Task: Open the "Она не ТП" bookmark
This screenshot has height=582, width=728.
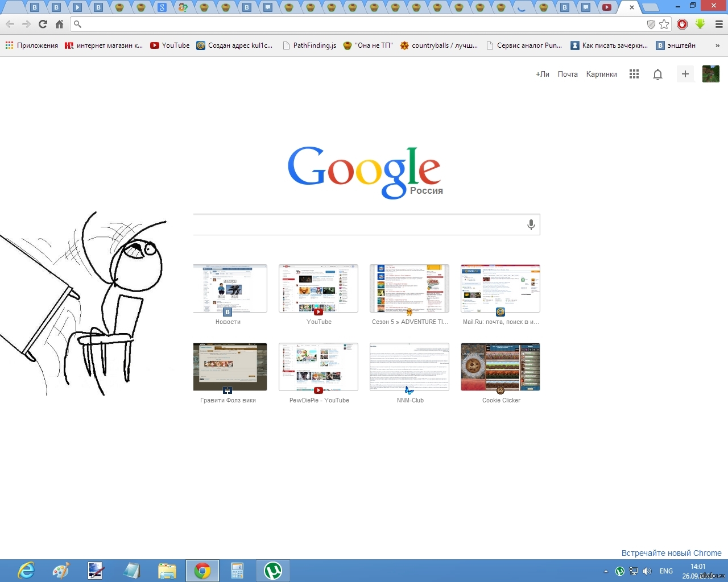Action: [x=368, y=45]
